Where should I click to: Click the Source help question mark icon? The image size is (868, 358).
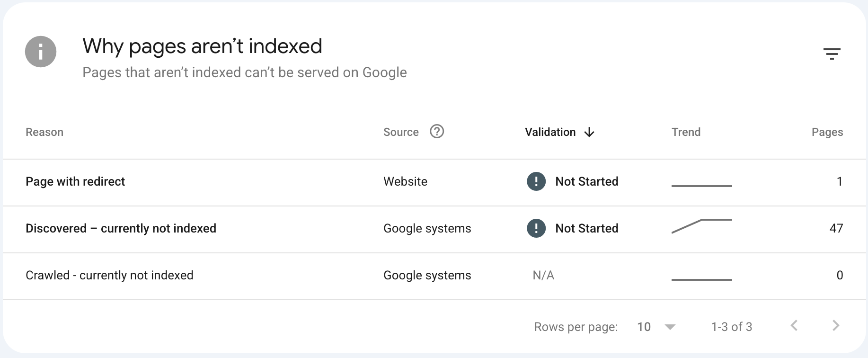pyautogui.click(x=437, y=131)
